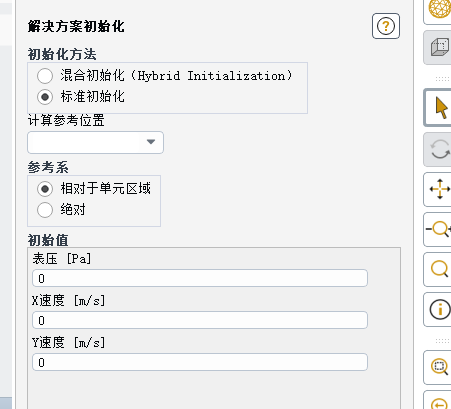This screenshot has height=409, width=451.
Task: Select the pan/translate arrows tool
Action: [x=439, y=189]
